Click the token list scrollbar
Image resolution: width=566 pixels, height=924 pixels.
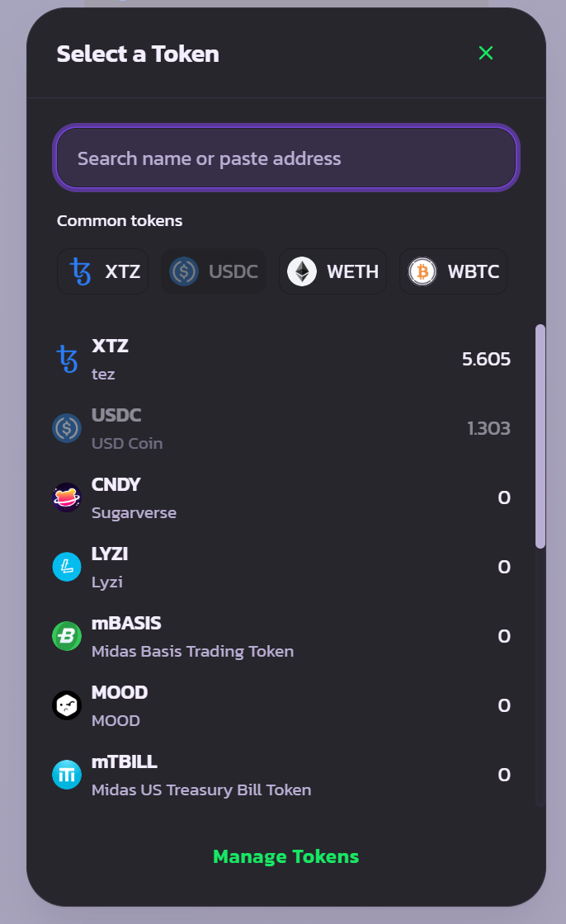coord(540,436)
